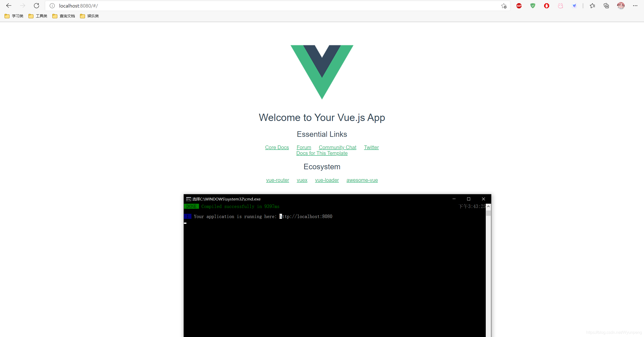Open the pink cat extension icon
Image resolution: width=644 pixels, height=337 pixels.
[x=560, y=6]
